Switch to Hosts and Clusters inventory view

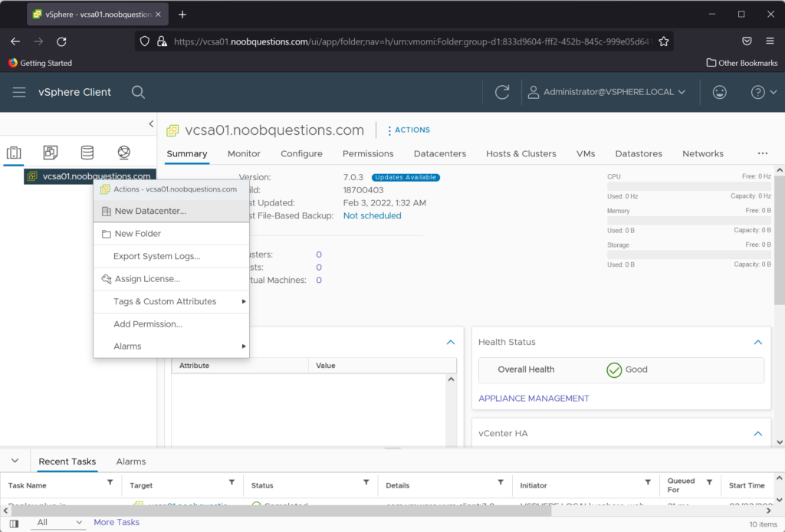(x=14, y=153)
